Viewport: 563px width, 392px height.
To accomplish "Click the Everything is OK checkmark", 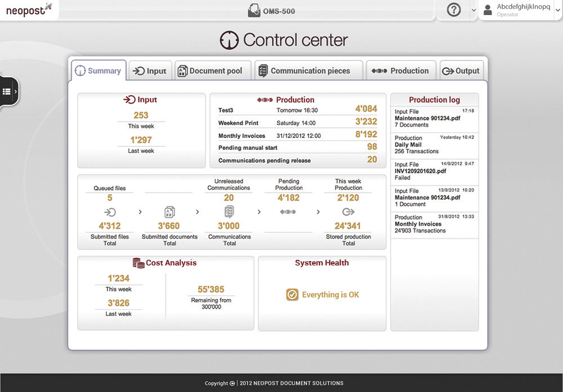I will click(x=292, y=295).
